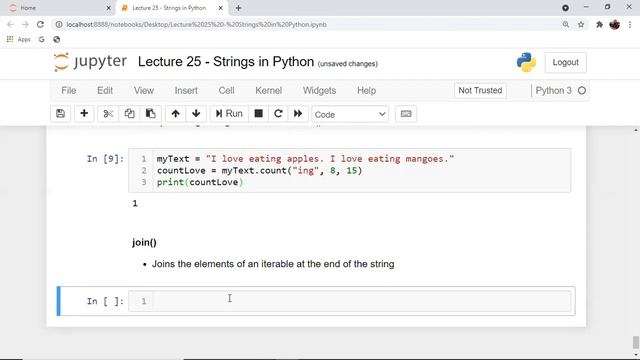Click the Logout button
The width and height of the screenshot is (640, 360).
pyautogui.click(x=565, y=62)
